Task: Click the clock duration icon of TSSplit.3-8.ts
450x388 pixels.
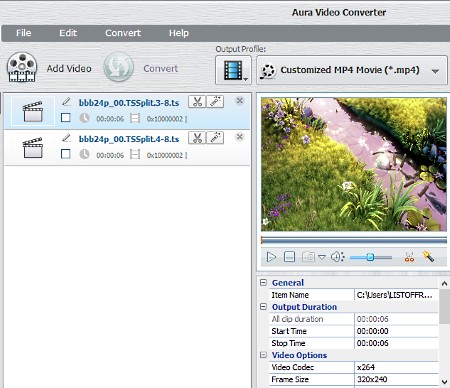Action: coord(84,118)
